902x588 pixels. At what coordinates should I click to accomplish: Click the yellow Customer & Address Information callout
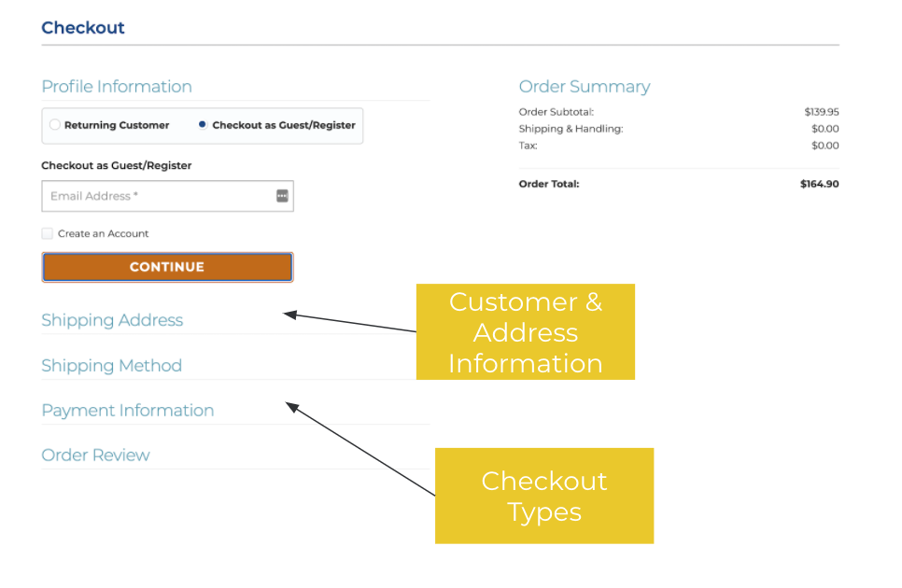(x=525, y=332)
